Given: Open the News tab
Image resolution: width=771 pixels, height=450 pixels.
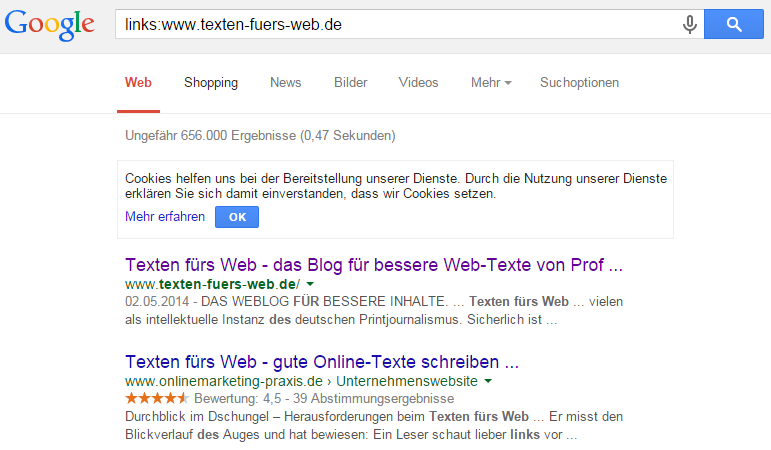Looking at the screenshot, I should (x=286, y=83).
